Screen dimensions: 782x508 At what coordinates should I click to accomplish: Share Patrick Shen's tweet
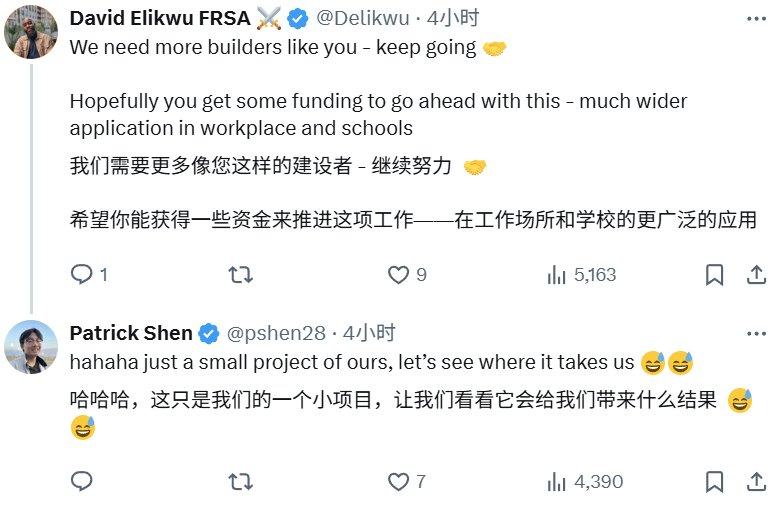pos(756,482)
